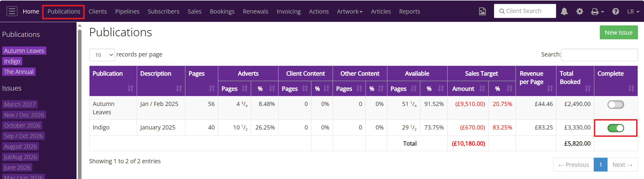
Task: Open the hamburger menu icon
Action: point(12,11)
